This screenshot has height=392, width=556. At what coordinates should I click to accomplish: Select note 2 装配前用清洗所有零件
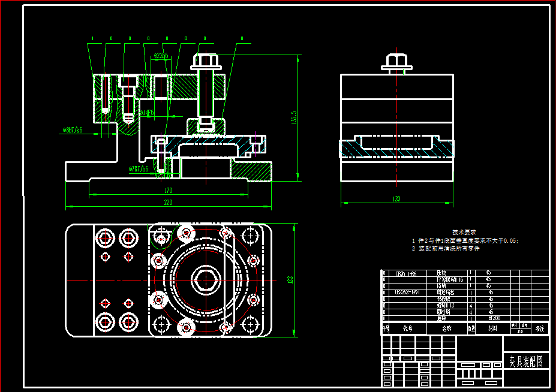click(x=446, y=249)
